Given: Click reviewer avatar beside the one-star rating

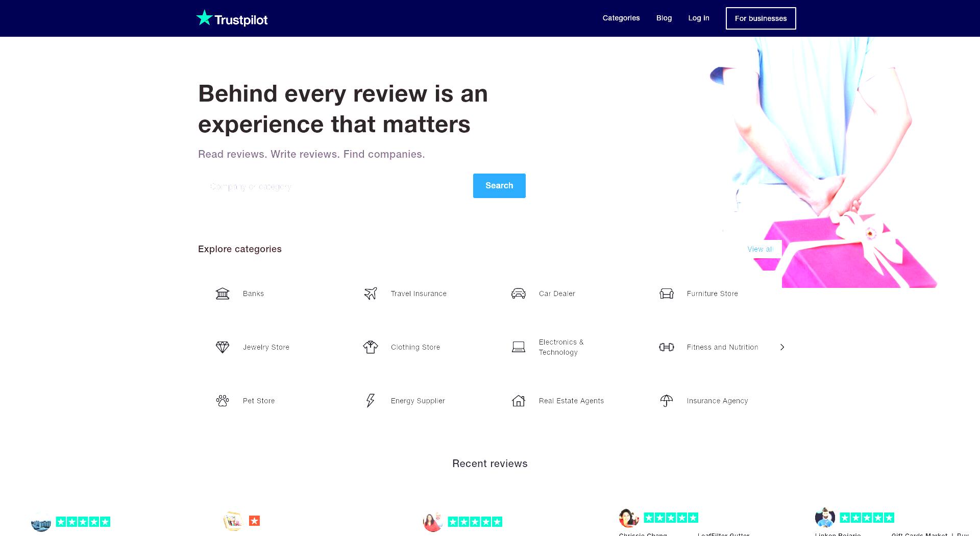Looking at the screenshot, I should 233,521.
